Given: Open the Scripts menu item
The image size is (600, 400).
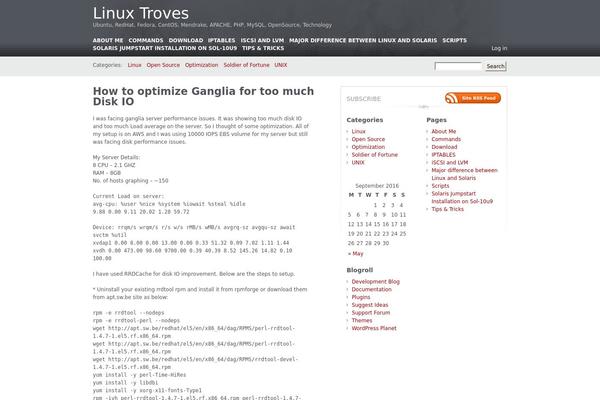Looking at the screenshot, I should (455, 40).
